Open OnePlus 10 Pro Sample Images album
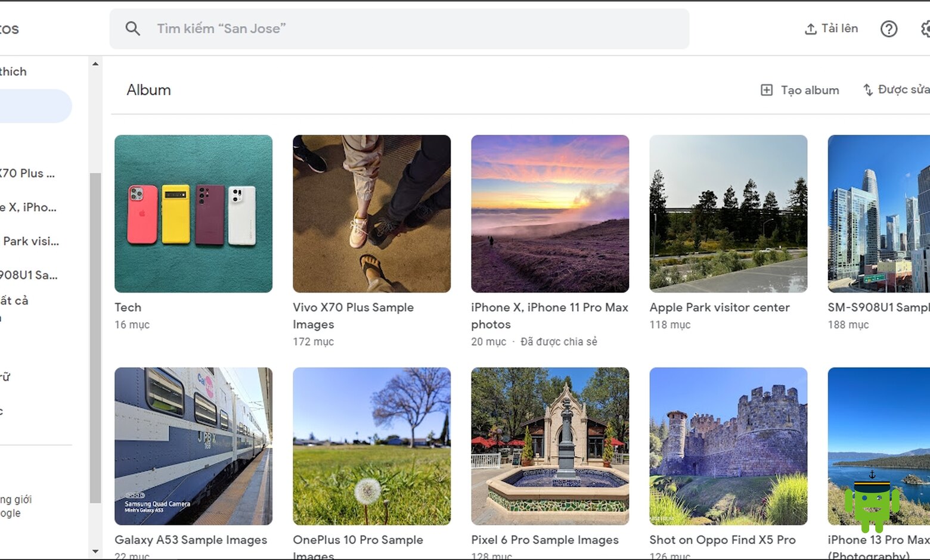This screenshot has width=930, height=560. 371,446
